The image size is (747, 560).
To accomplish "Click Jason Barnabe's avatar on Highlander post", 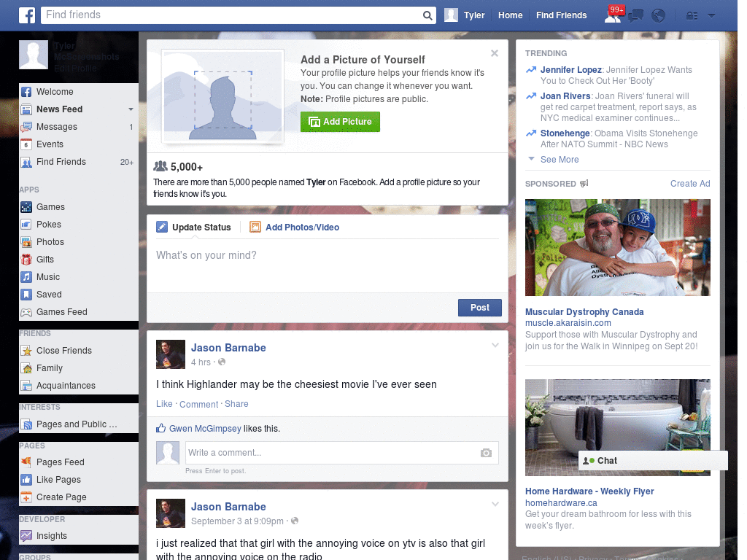I will pyautogui.click(x=171, y=354).
